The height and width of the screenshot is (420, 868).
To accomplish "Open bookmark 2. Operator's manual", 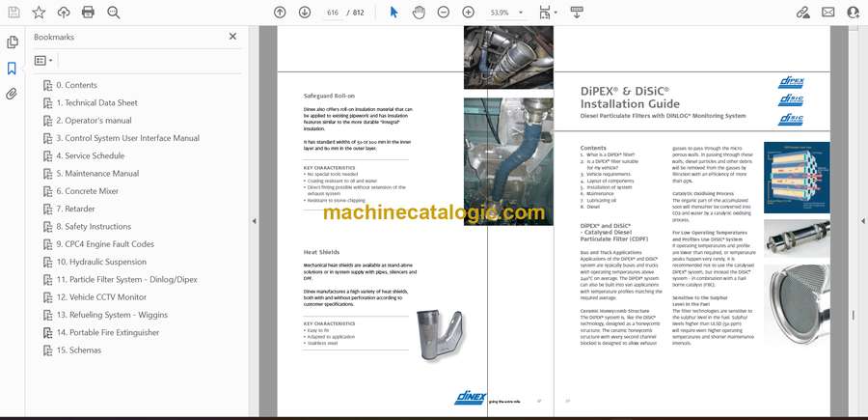I will point(95,121).
